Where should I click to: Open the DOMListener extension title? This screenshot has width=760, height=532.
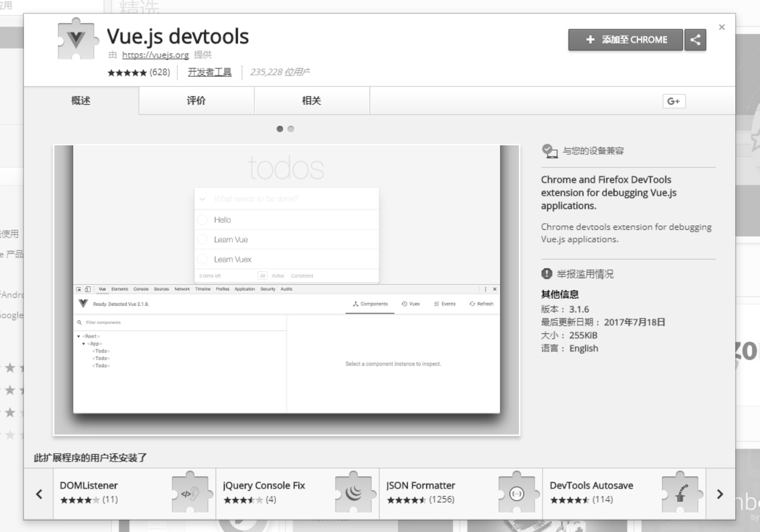tap(89, 485)
